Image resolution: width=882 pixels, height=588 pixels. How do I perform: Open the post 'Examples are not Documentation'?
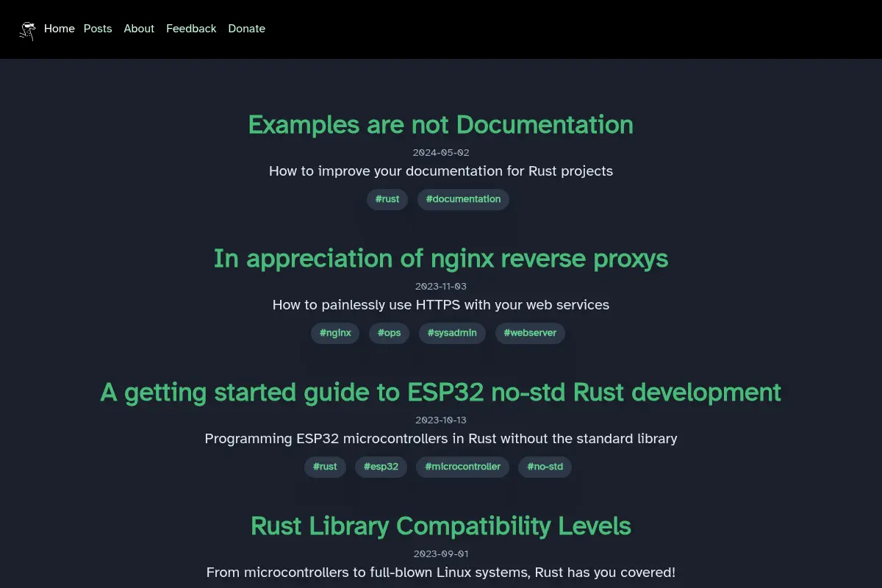tap(441, 125)
